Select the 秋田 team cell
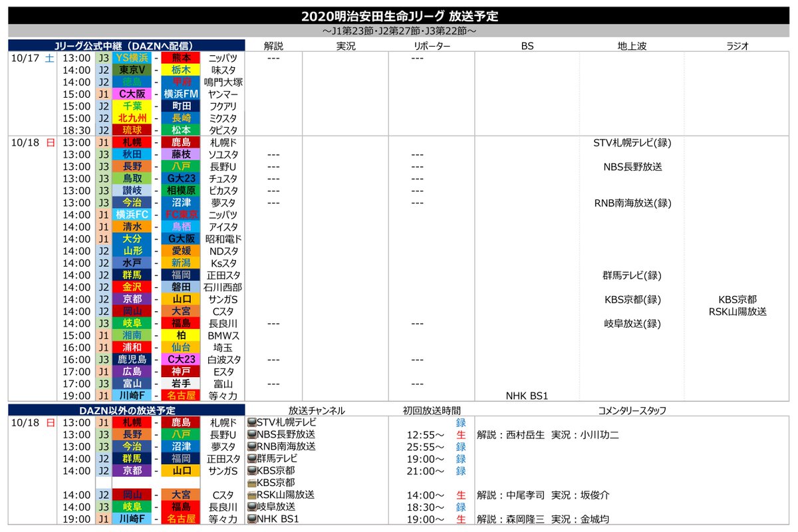This screenshot has height=532, width=798. [x=132, y=154]
